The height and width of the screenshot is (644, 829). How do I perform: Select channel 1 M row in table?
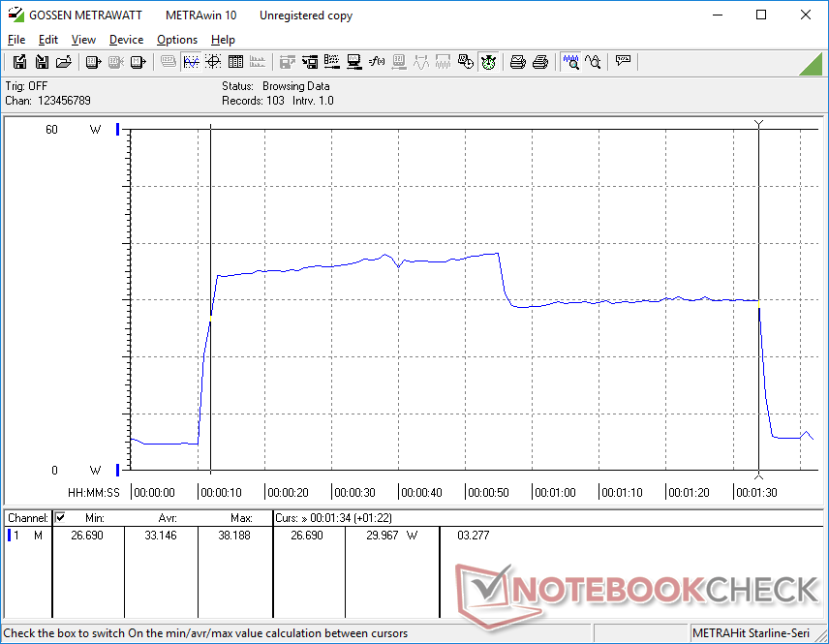[x=27, y=536]
